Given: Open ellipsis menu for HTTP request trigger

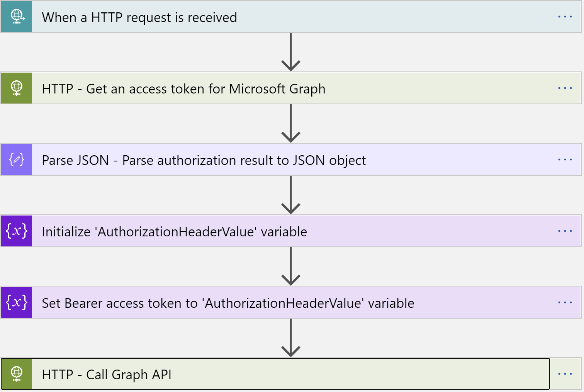Looking at the screenshot, I should [565, 17].
